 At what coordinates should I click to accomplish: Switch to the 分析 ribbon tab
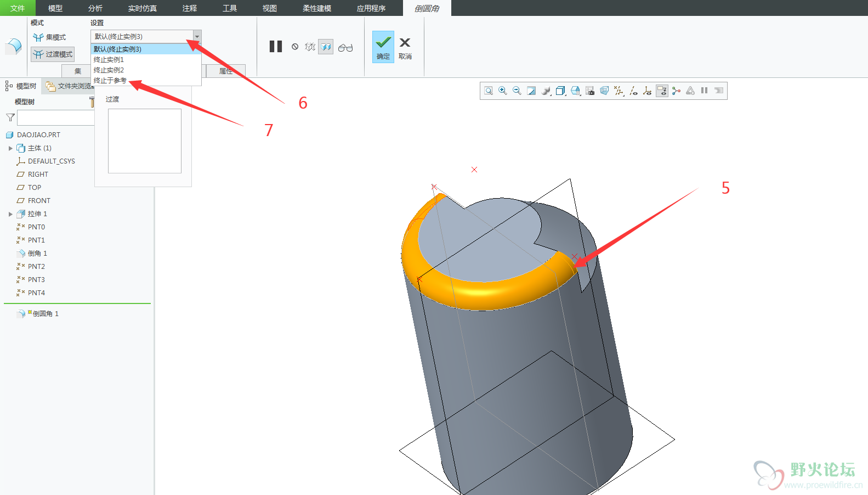pos(95,8)
